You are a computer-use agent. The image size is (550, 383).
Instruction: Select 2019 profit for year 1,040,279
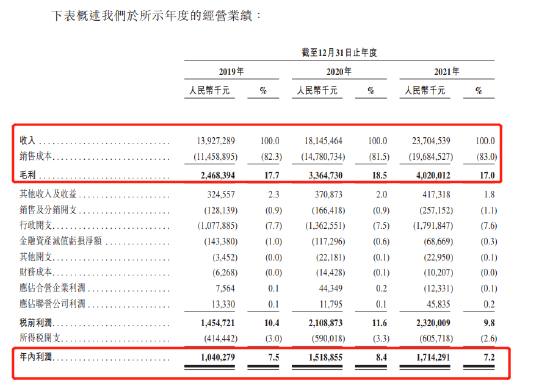(218, 357)
